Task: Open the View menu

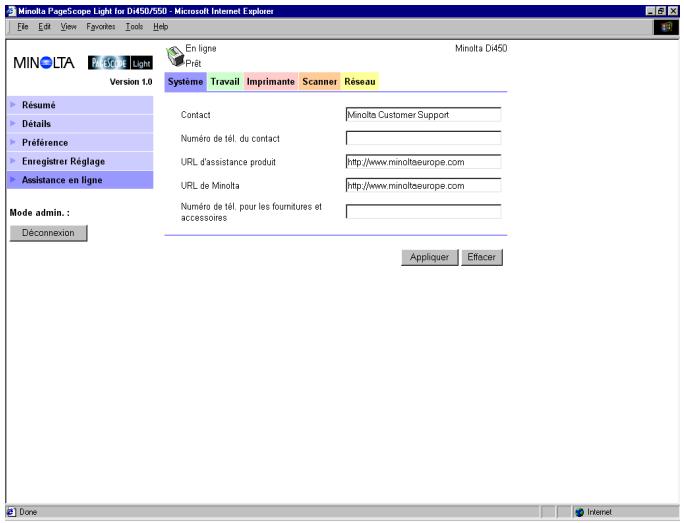Action: point(68,27)
